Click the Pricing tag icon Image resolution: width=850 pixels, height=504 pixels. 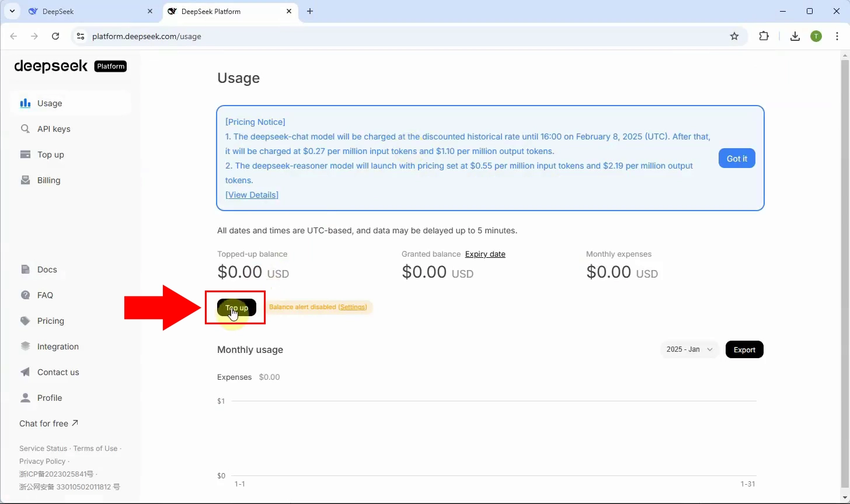25,321
